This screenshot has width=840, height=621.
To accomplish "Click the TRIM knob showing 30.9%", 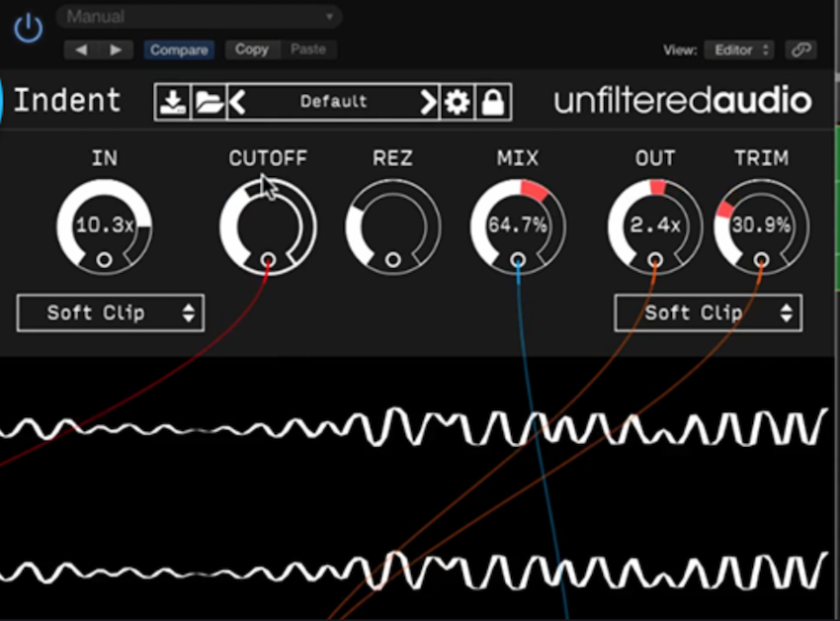I will tap(761, 225).
